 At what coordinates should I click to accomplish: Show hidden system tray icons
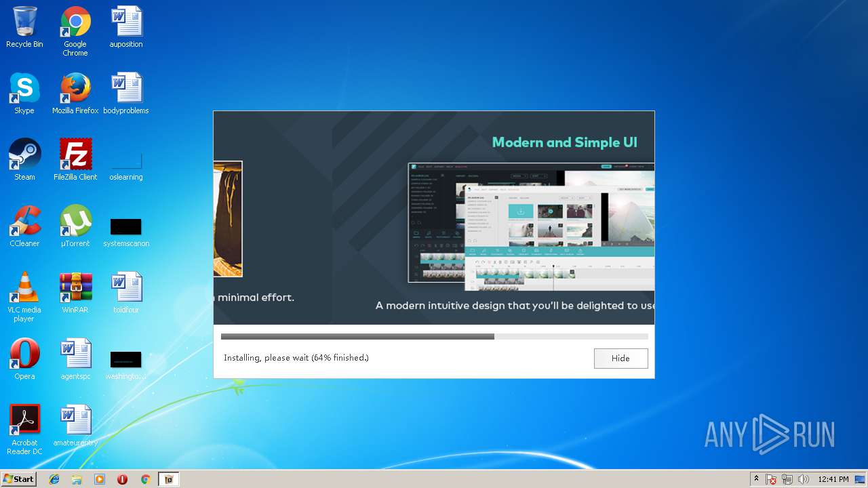point(756,479)
